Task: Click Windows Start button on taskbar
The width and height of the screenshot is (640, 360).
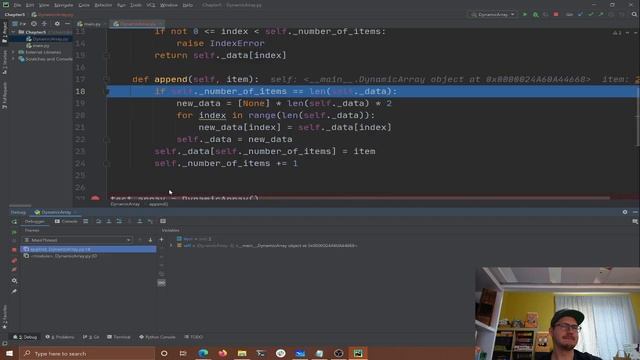Action: coord(9,353)
